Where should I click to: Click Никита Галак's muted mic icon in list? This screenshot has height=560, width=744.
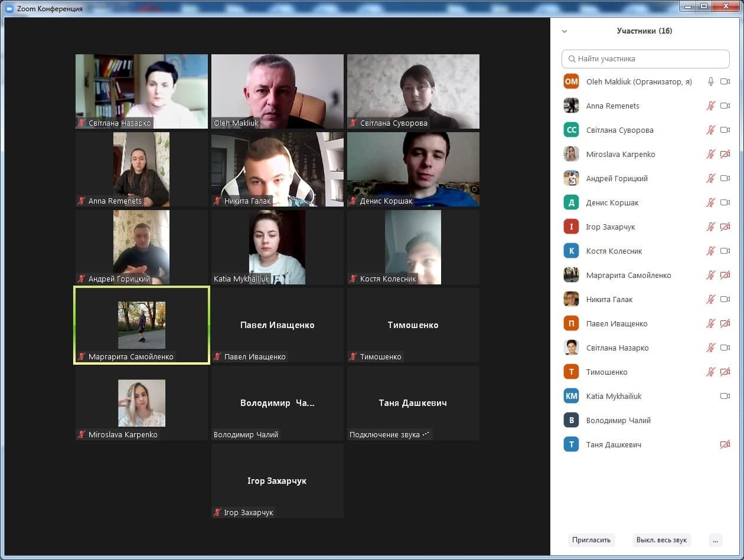pos(711,299)
